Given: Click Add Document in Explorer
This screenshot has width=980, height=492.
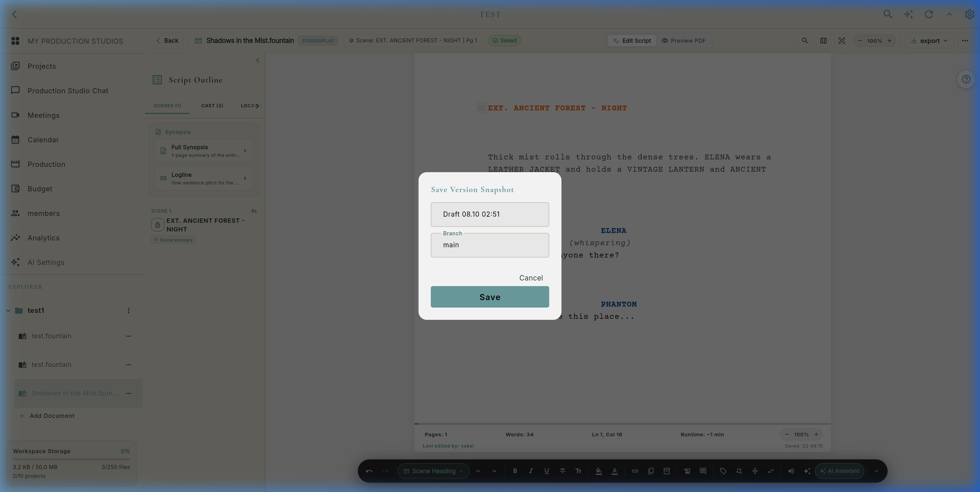Looking at the screenshot, I should click(47, 416).
